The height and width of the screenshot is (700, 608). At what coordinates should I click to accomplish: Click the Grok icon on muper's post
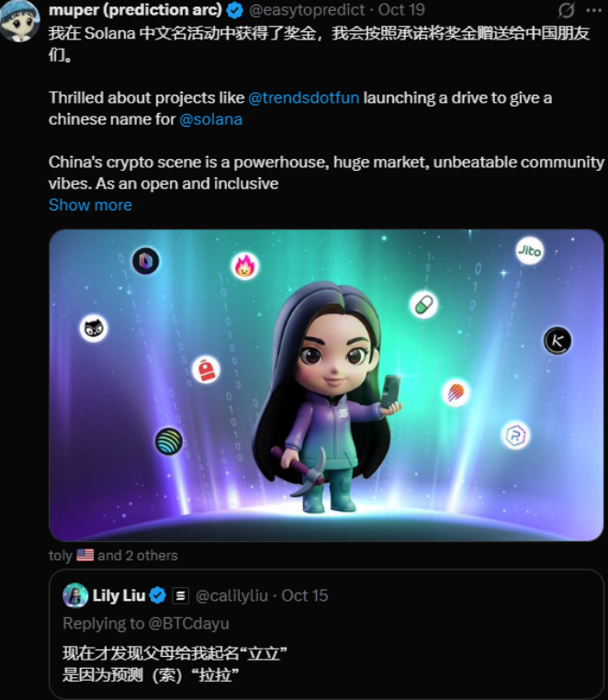tap(567, 11)
